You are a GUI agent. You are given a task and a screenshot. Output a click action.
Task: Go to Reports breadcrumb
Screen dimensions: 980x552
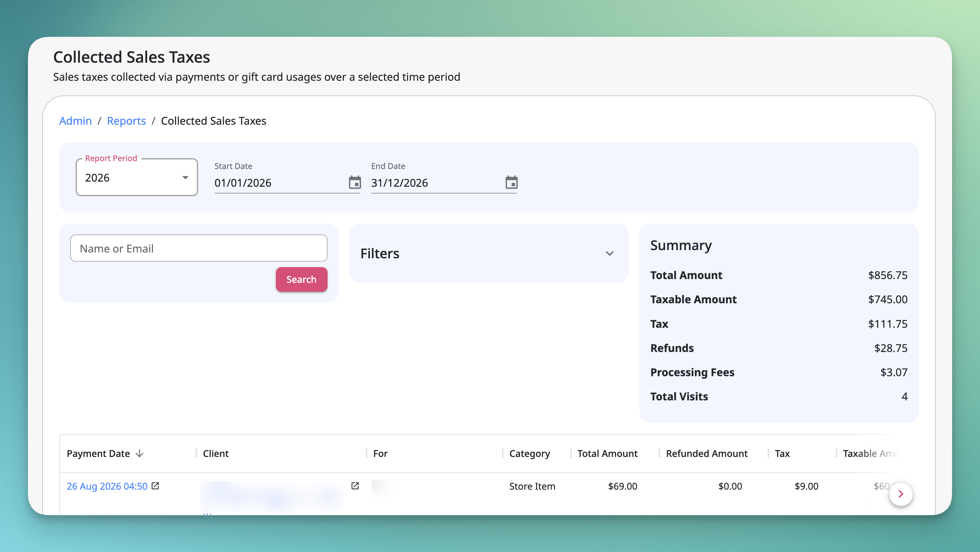(126, 121)
